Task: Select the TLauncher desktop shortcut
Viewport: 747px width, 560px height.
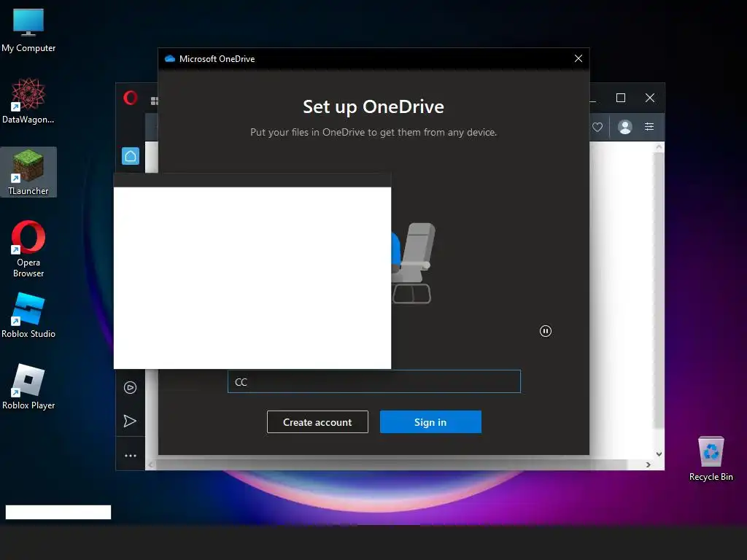Action: pyautogui.click(x=28, y=172)
